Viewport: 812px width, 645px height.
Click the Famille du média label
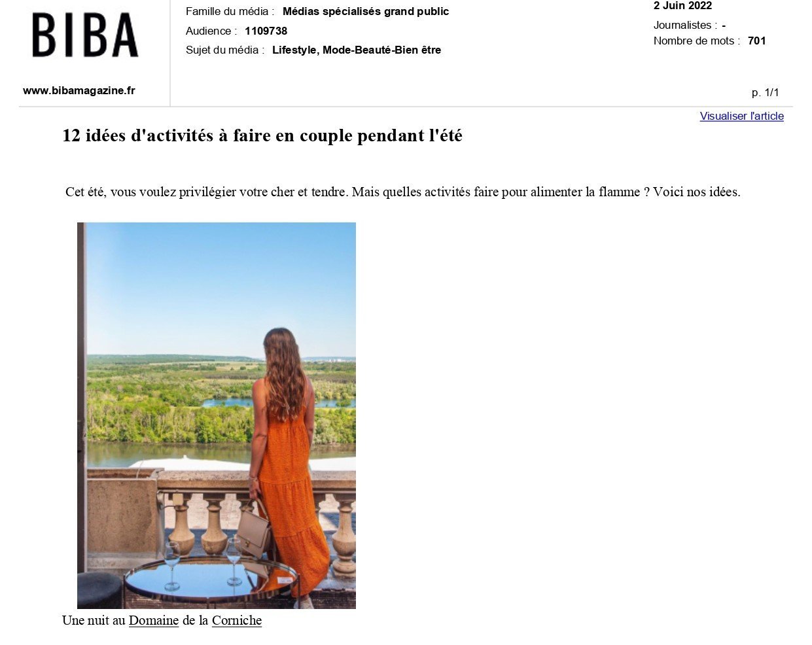[x=230, y=11]
